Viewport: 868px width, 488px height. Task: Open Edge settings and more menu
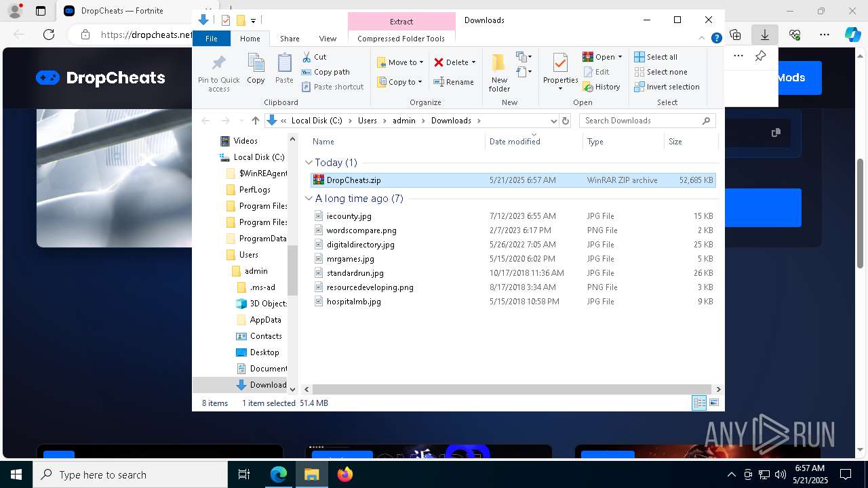(824, 35)
